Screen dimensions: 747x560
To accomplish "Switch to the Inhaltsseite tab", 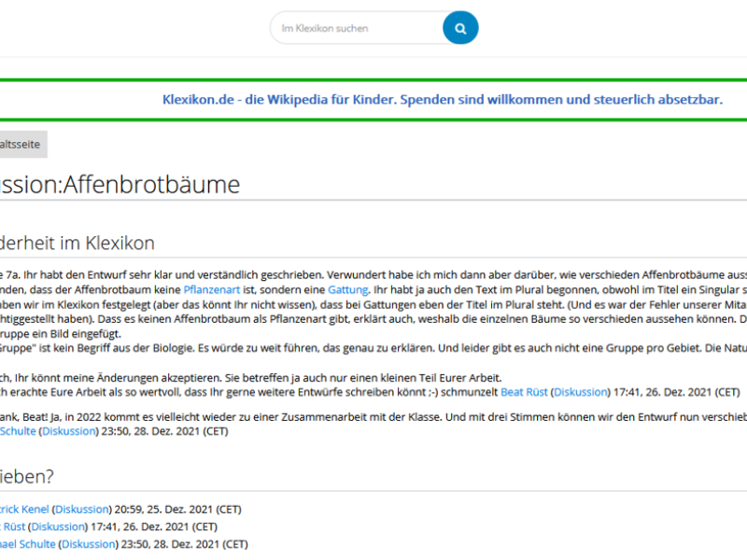I will pyautogui.click(x=21, y=145).
